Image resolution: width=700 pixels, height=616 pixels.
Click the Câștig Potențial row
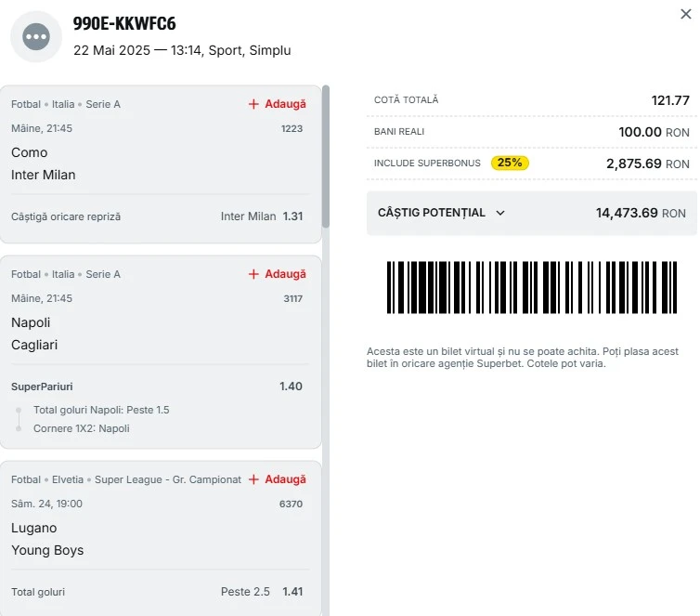531,213
